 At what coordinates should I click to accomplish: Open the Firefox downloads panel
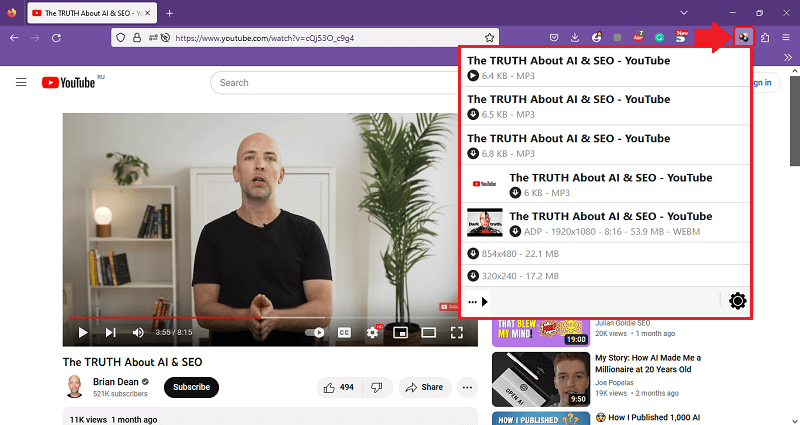coord(575,38)
